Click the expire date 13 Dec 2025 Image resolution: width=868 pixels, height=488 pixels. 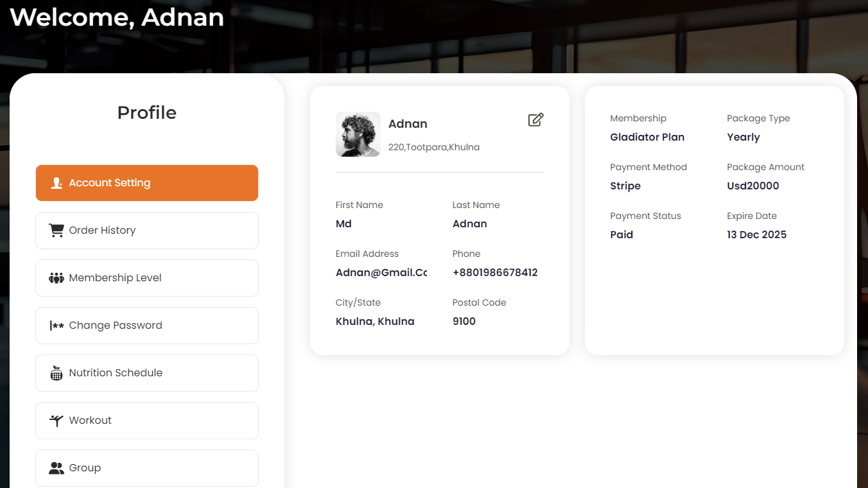tap(756, 234)
